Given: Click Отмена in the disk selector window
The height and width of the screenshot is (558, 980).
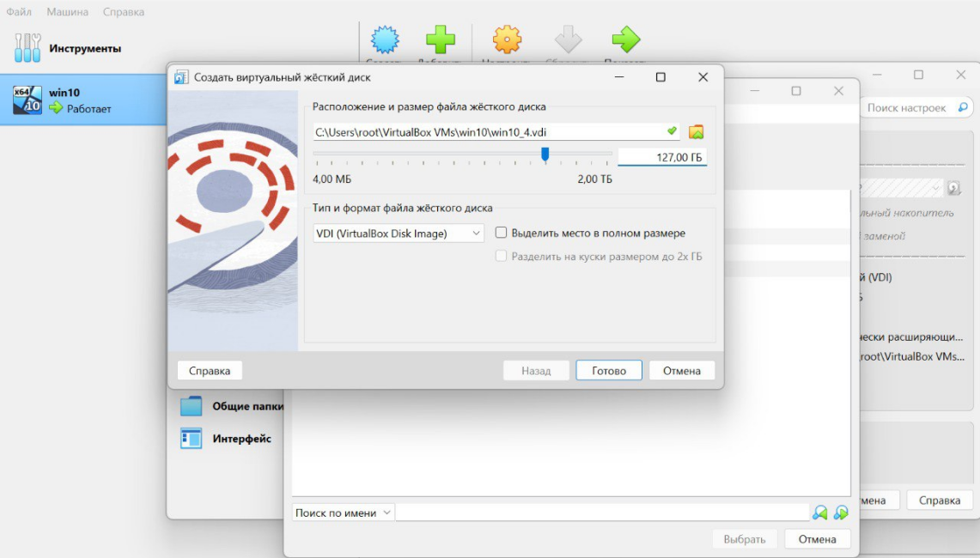Looking at the screenshot, I should coord(817,539).
